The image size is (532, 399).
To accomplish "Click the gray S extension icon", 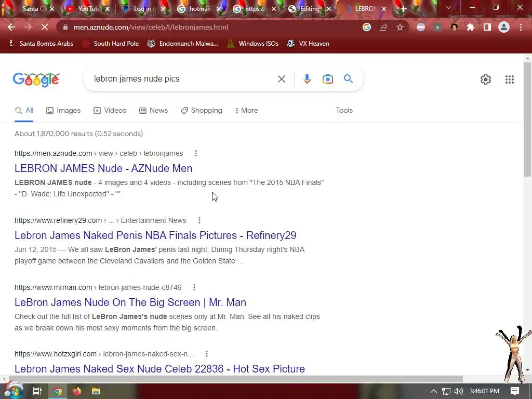I will point(437,27).
